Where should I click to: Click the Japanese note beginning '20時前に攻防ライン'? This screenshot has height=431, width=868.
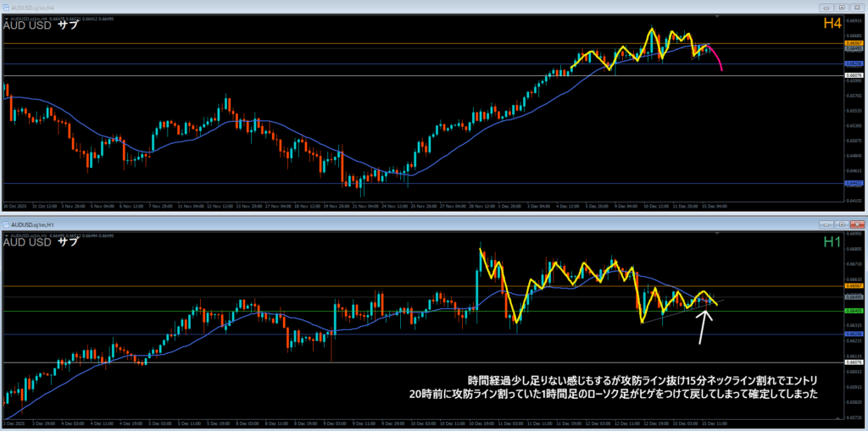click(614, 394)
